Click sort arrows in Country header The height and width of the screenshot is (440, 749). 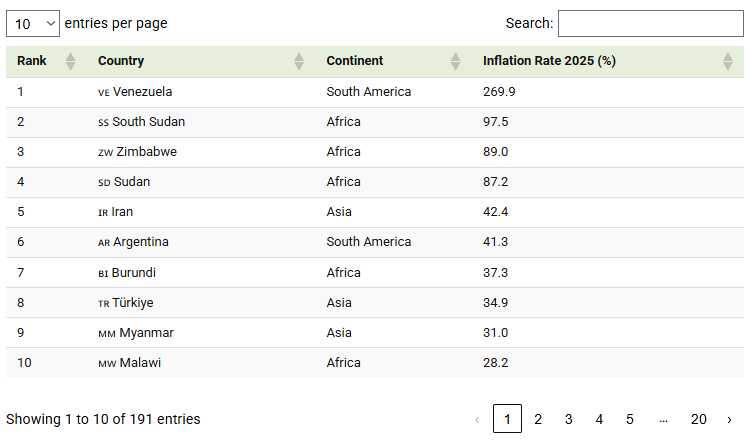click(x=298, y=62)
